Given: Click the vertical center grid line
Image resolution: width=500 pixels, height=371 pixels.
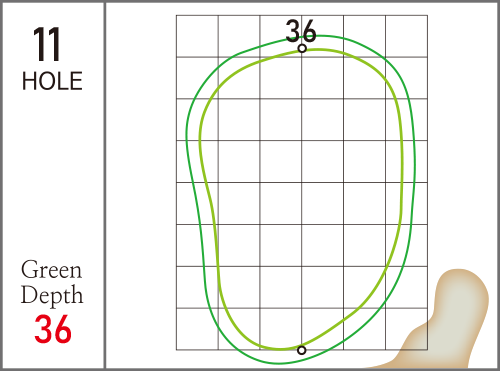Looking at the screenshot, I should click(302, 200).
